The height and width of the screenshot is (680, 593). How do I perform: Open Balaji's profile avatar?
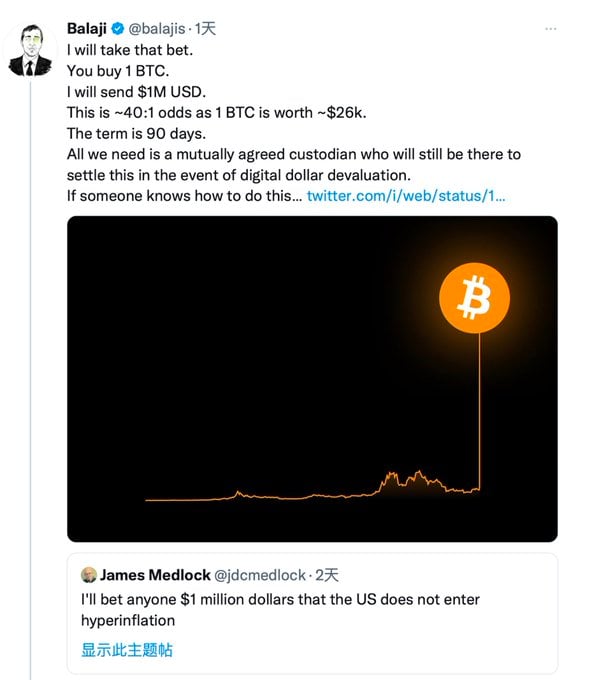[x=30, y=51]
